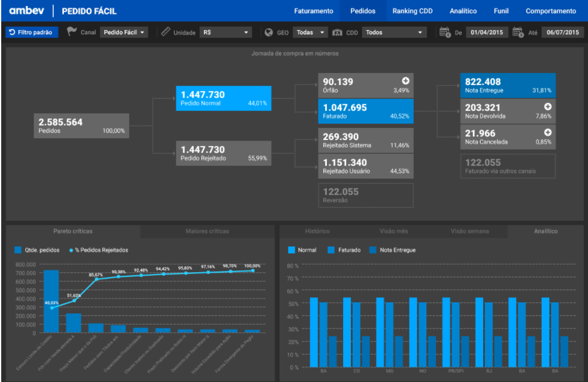The height and width of the screenshot is (382, 588).
Task: Click the % Pedidos Rejeitados legend dot
Action: click(71, 250)
